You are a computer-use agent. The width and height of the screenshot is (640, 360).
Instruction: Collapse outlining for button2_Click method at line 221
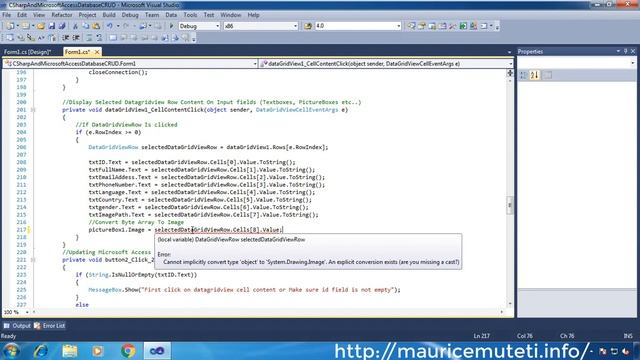click(x=33, y=260)
